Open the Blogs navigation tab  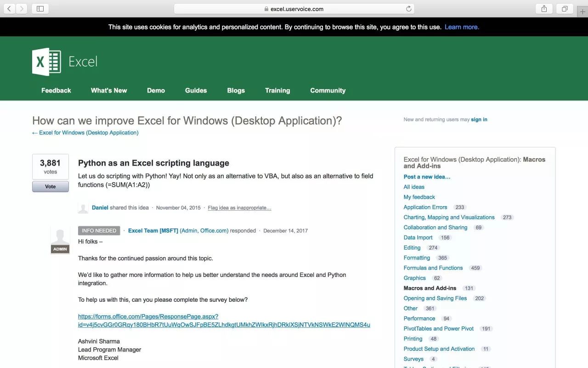236,91
